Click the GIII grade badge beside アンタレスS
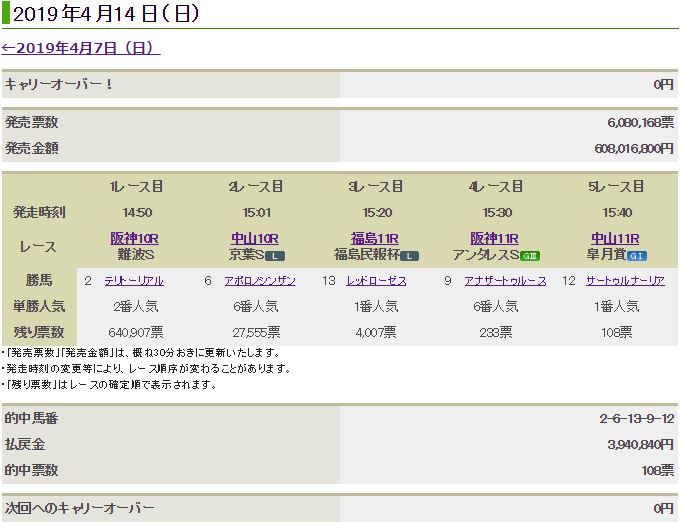 click(x=530, y=256)
